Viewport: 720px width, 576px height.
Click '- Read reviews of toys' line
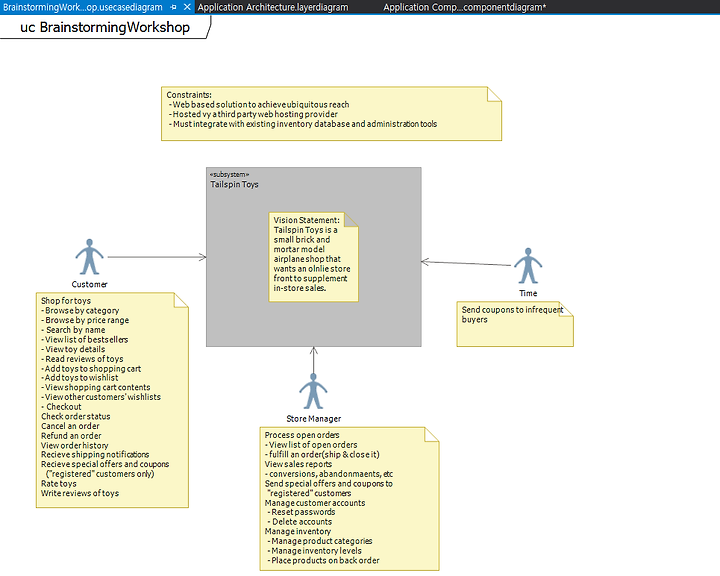point(82,359)
